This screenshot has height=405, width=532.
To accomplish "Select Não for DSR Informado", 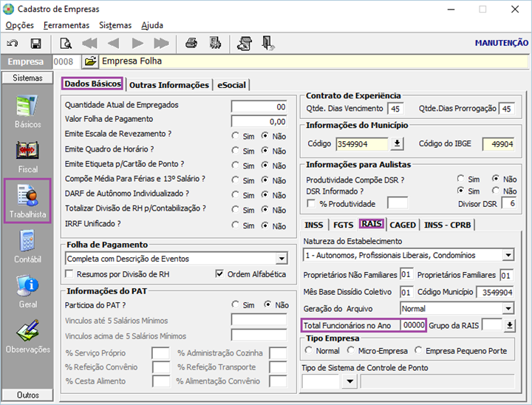I will (496, 191).
